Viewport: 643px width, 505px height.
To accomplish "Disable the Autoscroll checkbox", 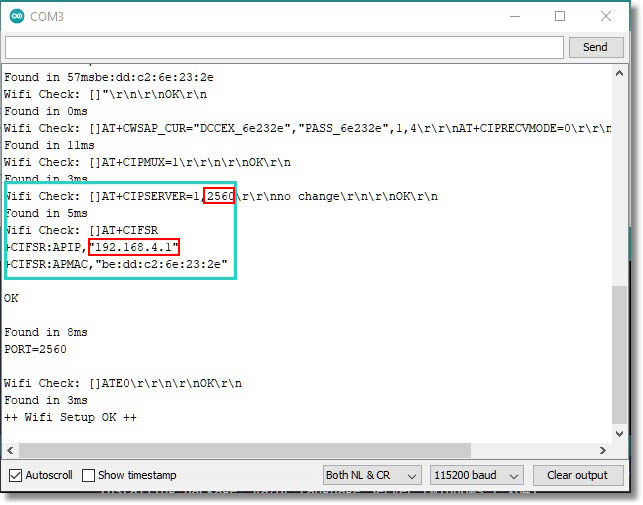I will click(15, 475).
